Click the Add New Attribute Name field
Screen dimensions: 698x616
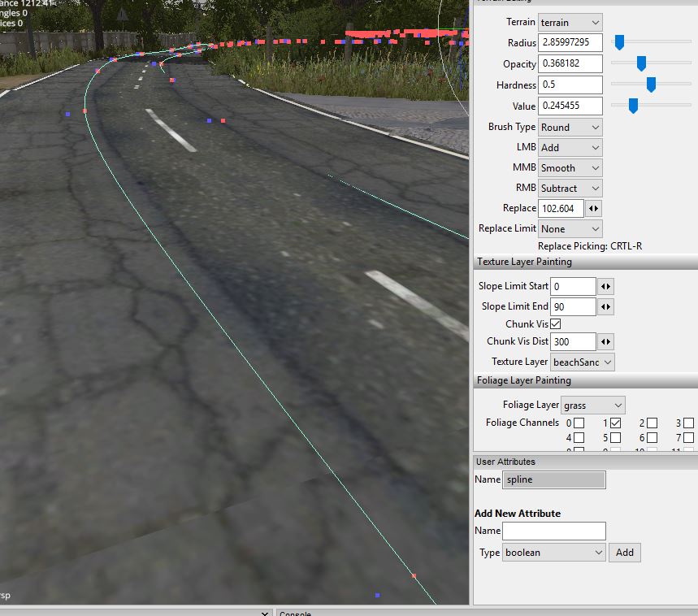click(x=553, y=531)
